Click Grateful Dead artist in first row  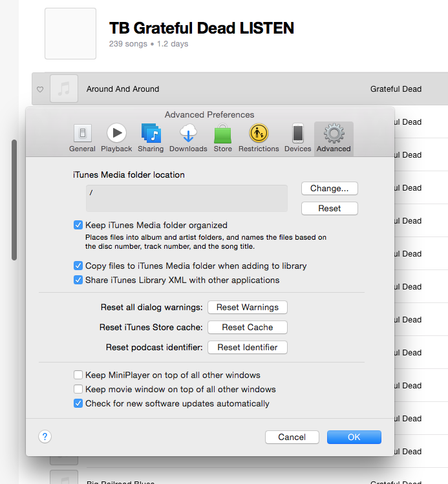tap(396, 89)
